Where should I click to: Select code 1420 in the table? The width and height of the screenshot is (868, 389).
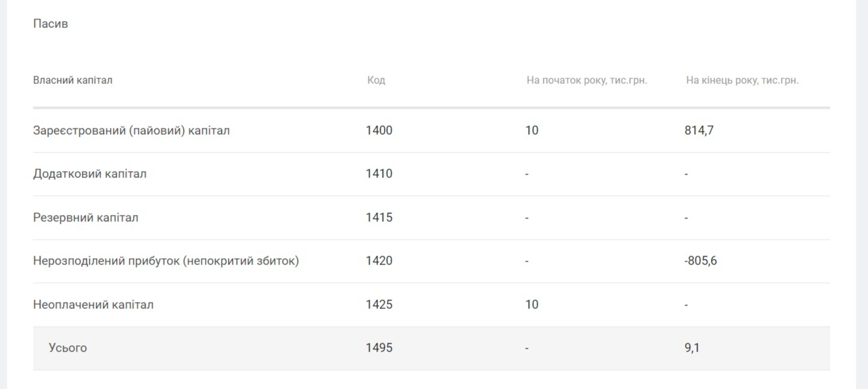[379, 261]
